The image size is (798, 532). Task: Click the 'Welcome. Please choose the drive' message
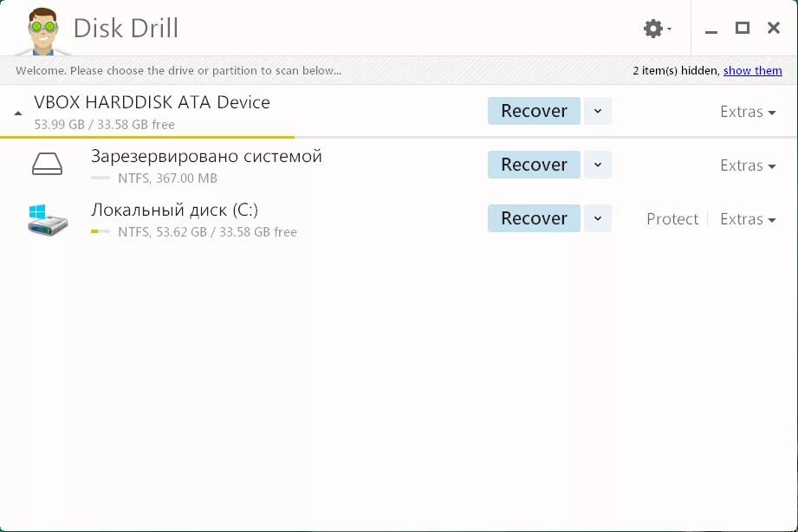[x=178, y=71]
